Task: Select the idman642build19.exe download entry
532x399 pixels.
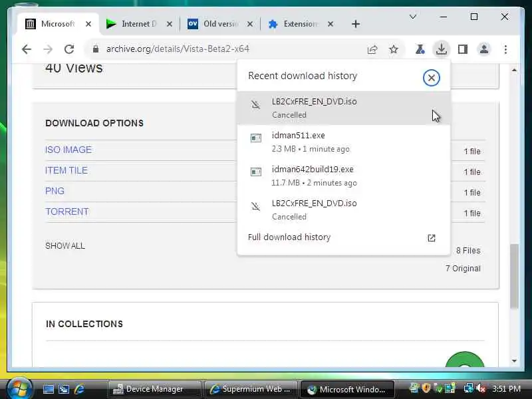Action: [343, 176]
